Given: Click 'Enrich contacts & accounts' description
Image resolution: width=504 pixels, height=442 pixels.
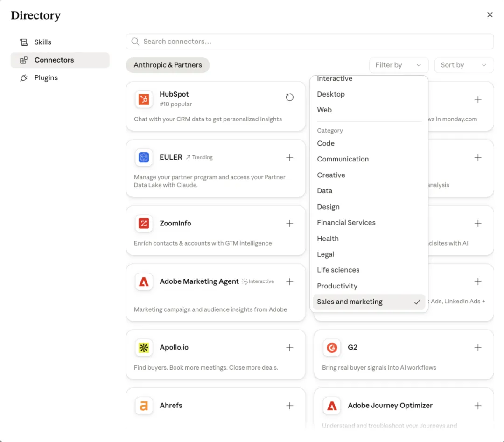Looking at the screenshot, I should [203, 243].
